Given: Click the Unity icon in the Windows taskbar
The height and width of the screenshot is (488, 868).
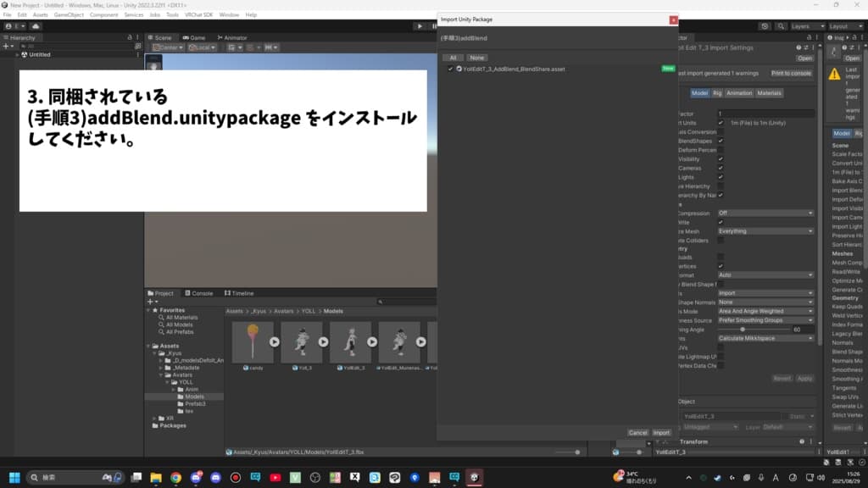Looking at the screenshot, I should [x=473, y=479].
